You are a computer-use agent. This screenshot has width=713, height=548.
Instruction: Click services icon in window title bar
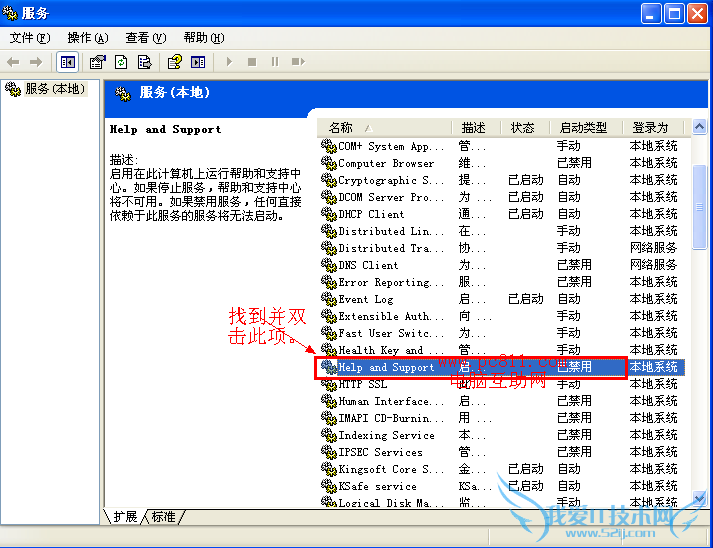[x=10, y=14]
